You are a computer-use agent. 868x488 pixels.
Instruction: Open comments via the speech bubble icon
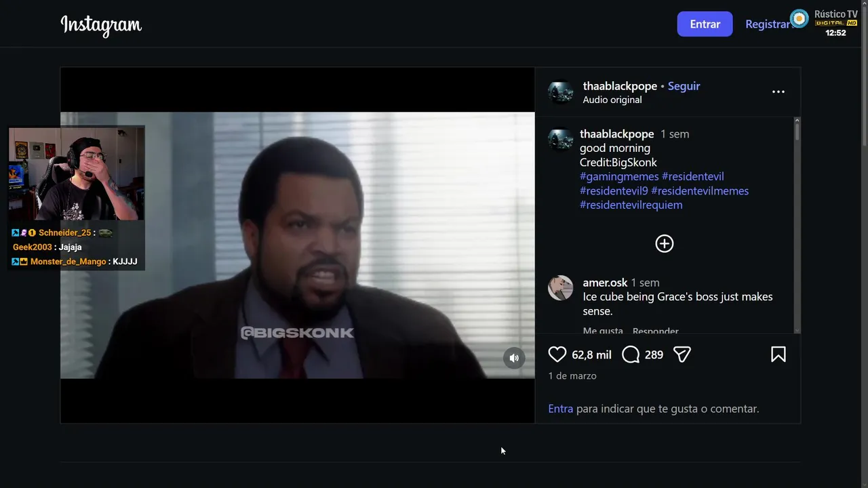631,354
